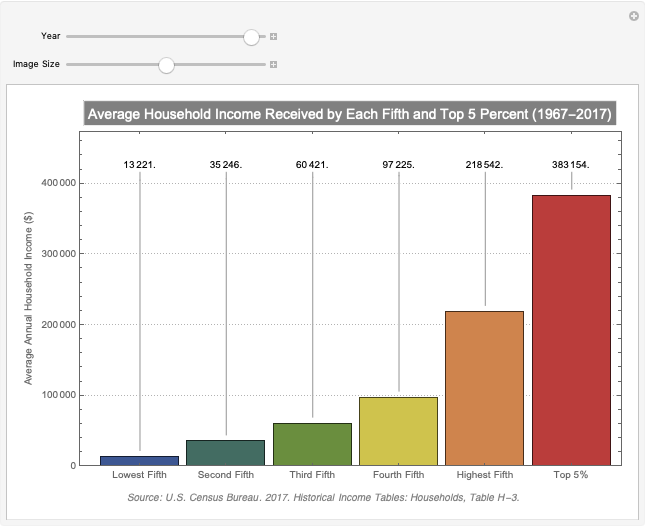Expand the Year slider controls

tap(273, 37)
